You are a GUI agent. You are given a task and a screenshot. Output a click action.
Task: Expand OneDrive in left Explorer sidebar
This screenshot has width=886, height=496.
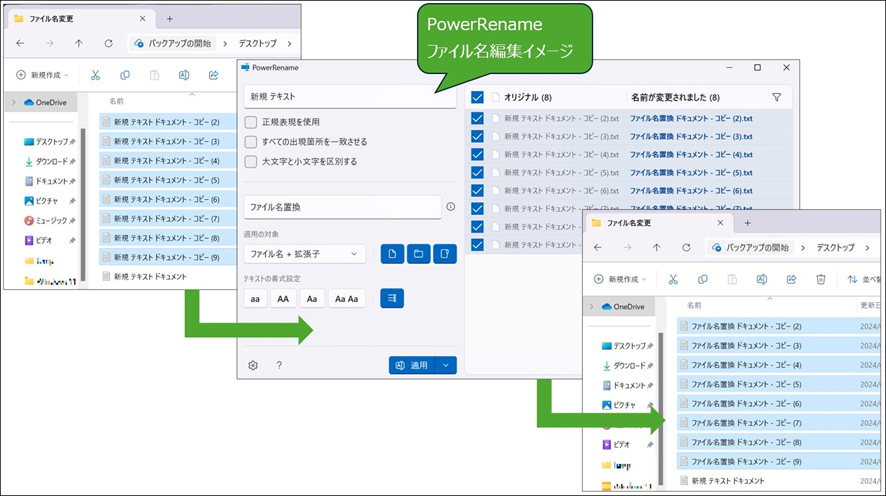[x=14, y=103]
